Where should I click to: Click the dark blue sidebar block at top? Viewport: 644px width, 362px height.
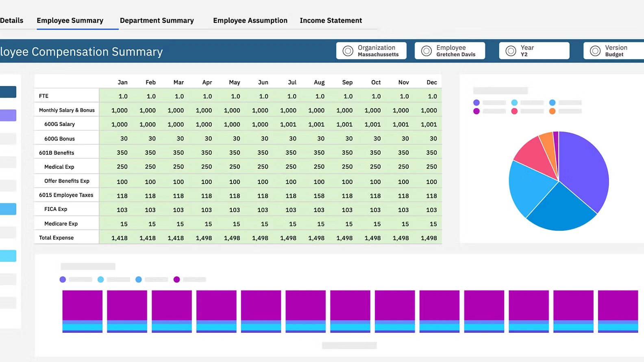[x=8, y=92]
